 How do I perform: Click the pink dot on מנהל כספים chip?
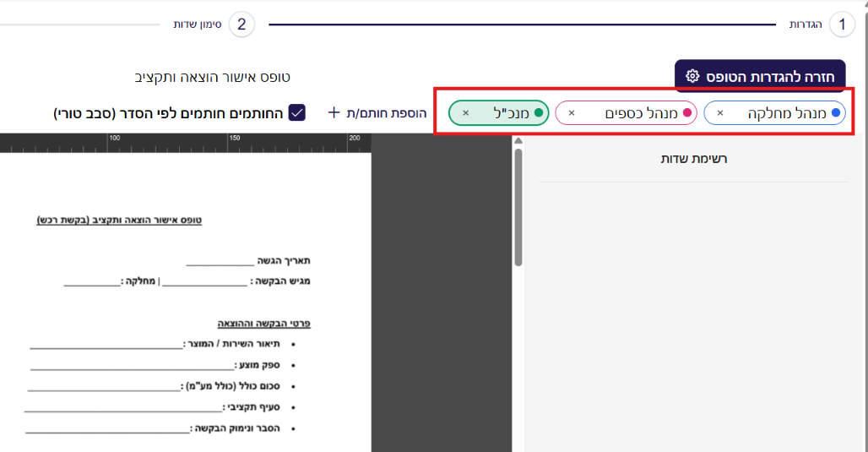687,113
